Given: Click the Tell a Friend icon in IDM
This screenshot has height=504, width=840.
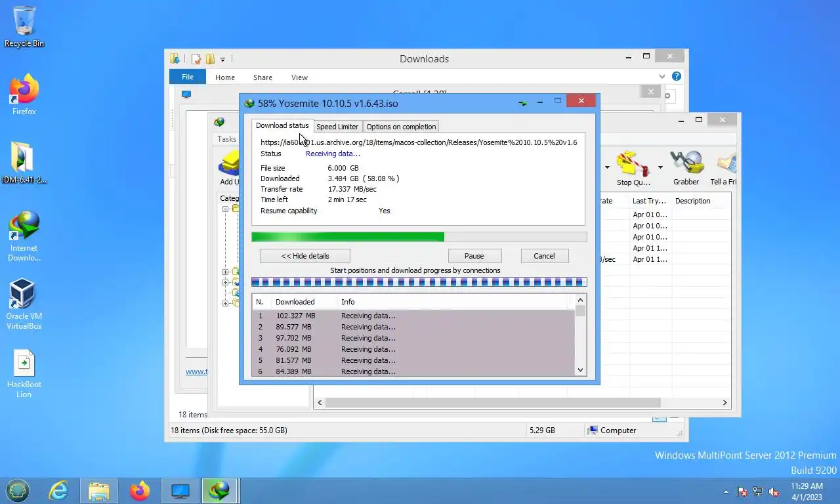Looking at the screenshot, I should click(724, 168).
